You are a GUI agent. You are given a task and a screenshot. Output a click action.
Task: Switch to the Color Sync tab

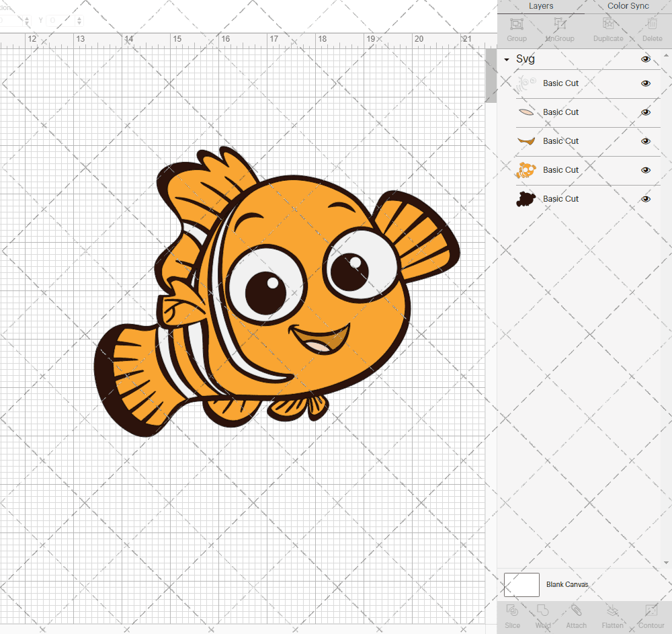(628, 6)
